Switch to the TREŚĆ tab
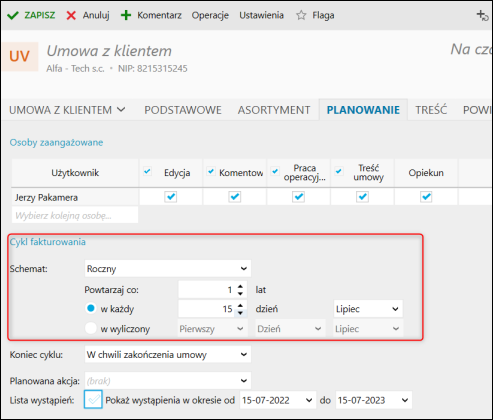The height and width of the screenshot is (420, 493). [431, 110]
